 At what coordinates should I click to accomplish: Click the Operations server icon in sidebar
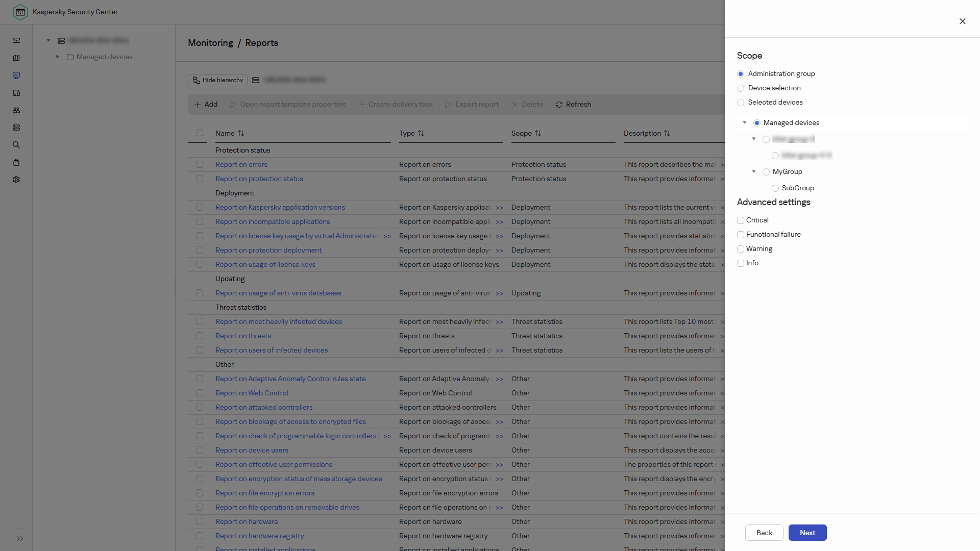16,128
